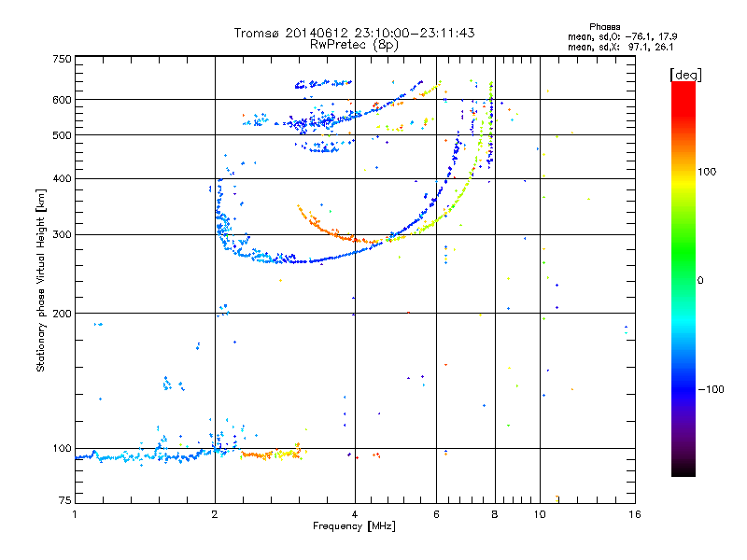
Task: Click x-axis tick label '2'
Action: pos(215,514)
